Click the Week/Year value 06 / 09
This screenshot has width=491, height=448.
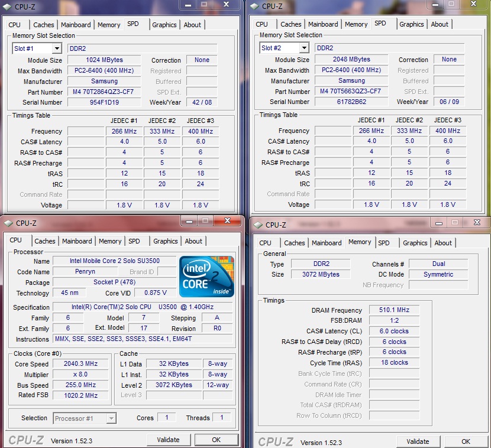[x=449, y=102]
